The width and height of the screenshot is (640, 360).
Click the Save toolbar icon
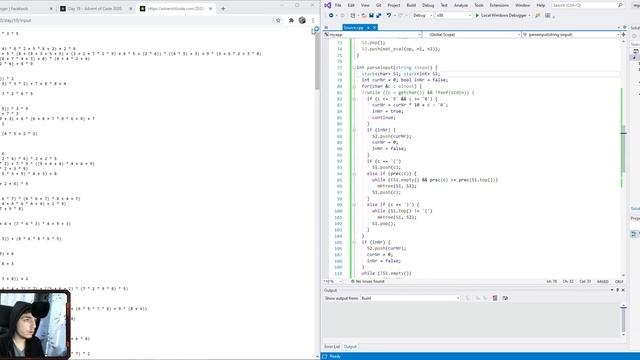(x=371, y=15)
